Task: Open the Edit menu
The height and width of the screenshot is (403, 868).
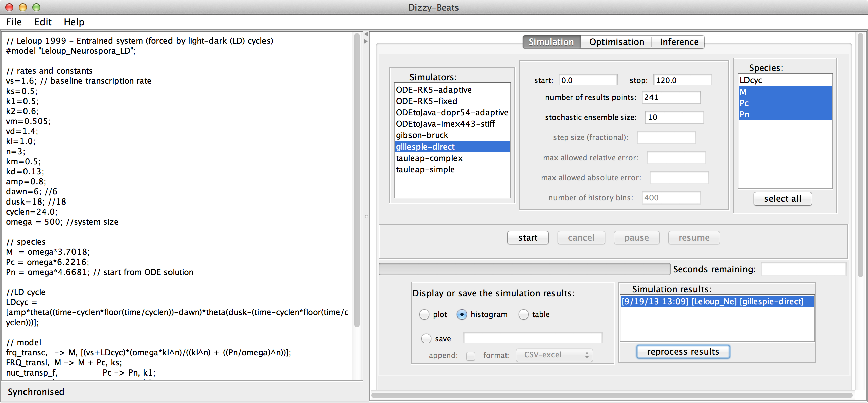Action: (x=43, y=22)
